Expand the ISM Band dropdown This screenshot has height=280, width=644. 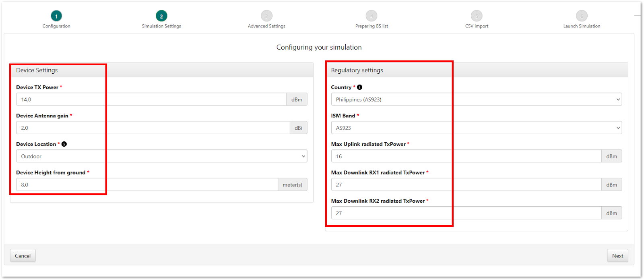(x=476, y=128)
